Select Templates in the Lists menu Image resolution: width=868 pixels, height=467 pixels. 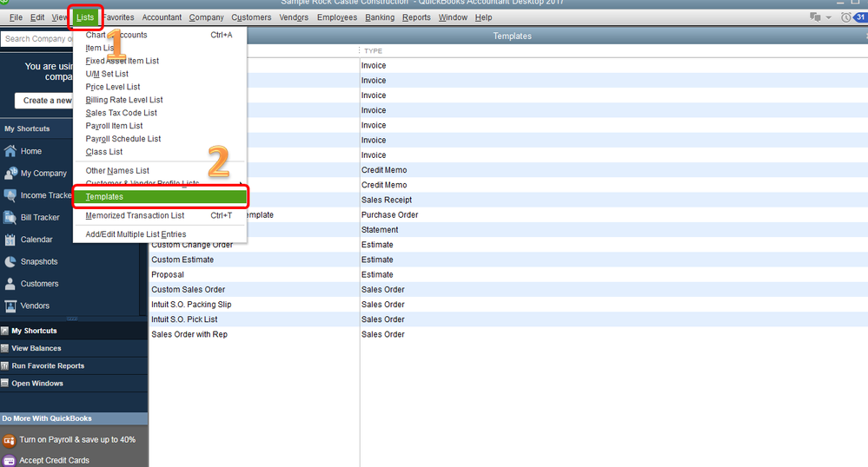pos(161,196)
